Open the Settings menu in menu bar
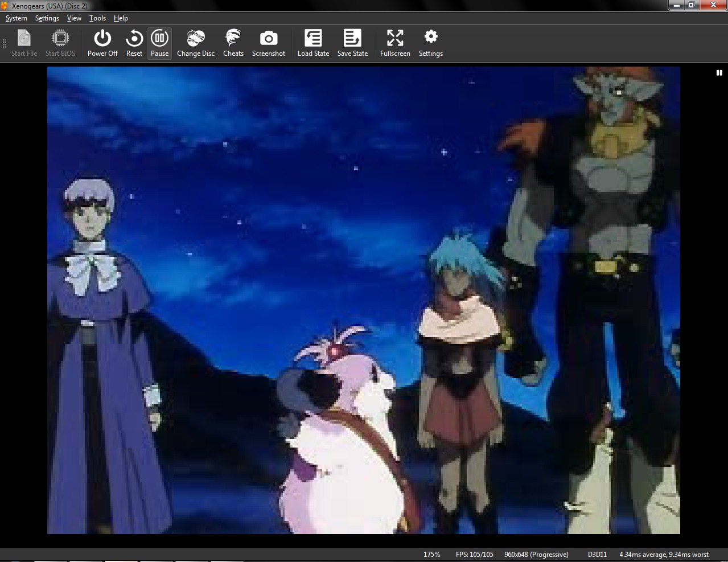 47,18
